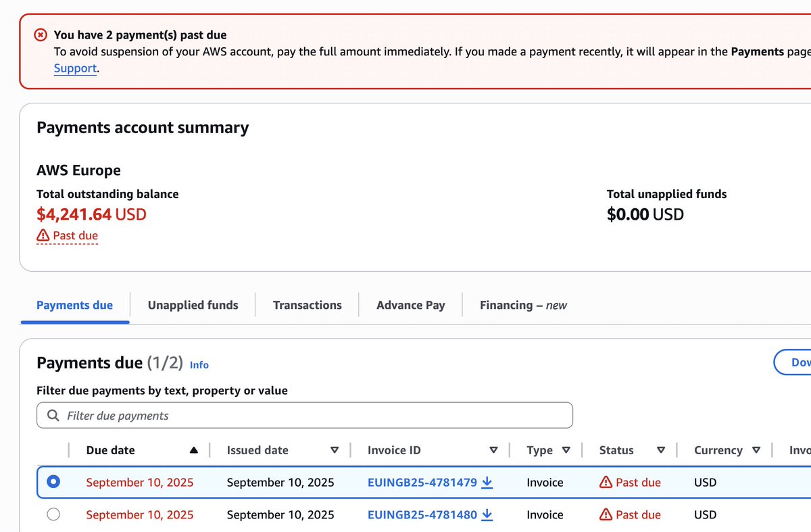Open the Support link in alert
This screenshot has height=532, width=811.
click(75, 68)
